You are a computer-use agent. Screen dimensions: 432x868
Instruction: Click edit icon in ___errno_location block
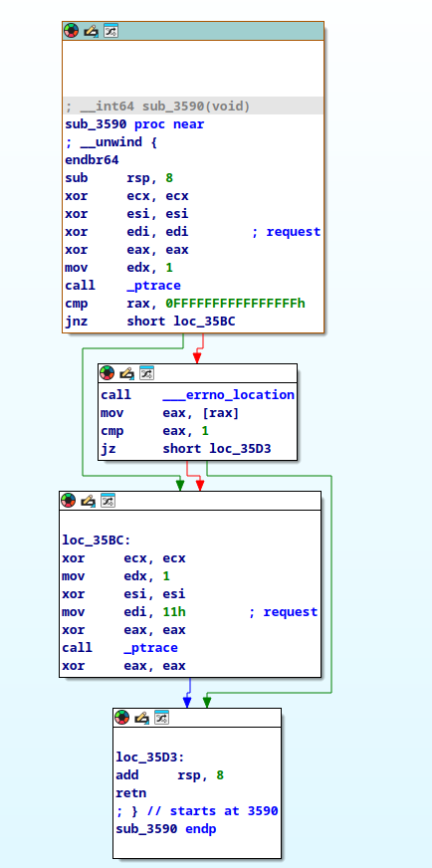click(126, 373)
